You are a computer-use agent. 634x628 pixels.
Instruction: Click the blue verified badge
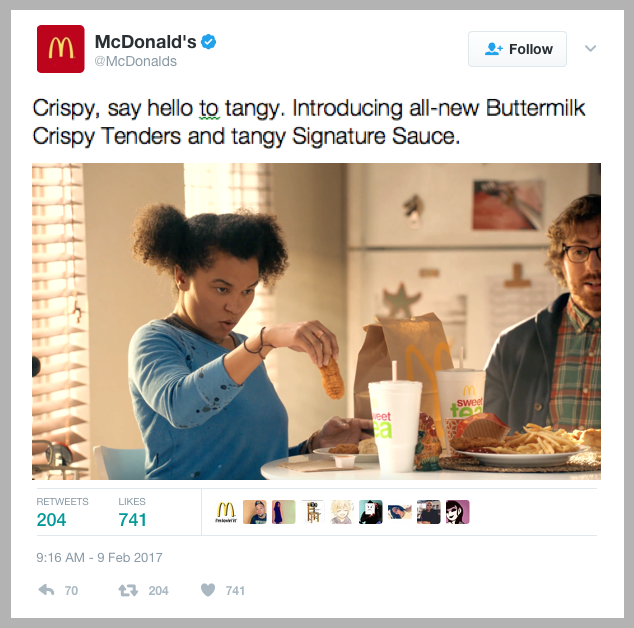click(x=209, y=42)
